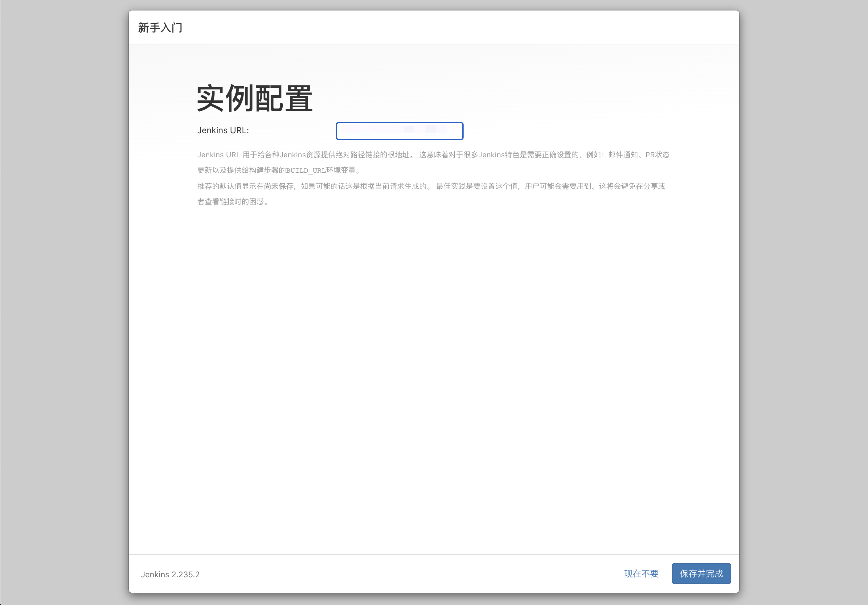Screen dimensions: 868x605
Task: Click the 新手入门 header title
Action: [x=160, y=27]
